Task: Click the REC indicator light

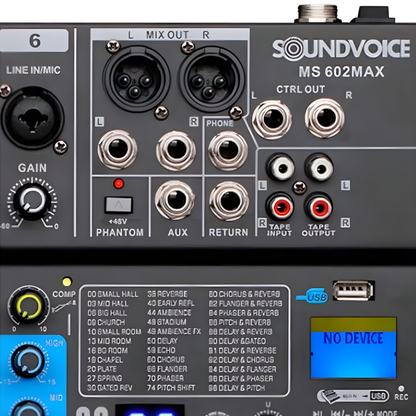Action: [401, 389]
